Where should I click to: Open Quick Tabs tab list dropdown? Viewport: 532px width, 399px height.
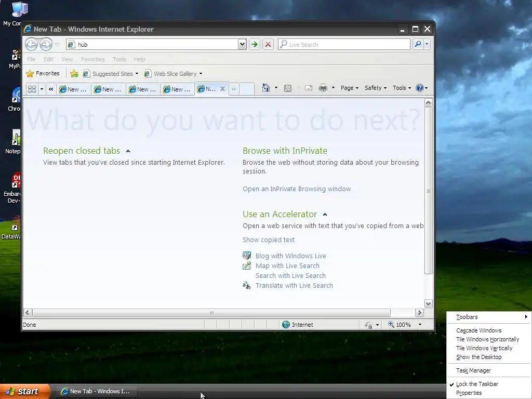42,89
